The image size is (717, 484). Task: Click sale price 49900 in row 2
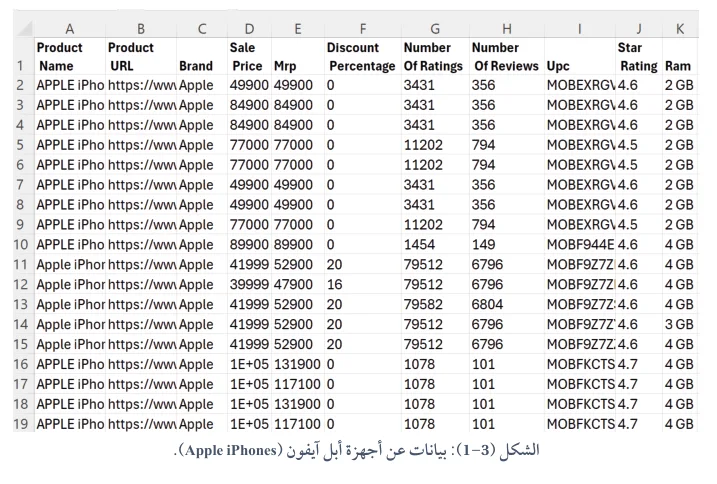coord(249,85)
